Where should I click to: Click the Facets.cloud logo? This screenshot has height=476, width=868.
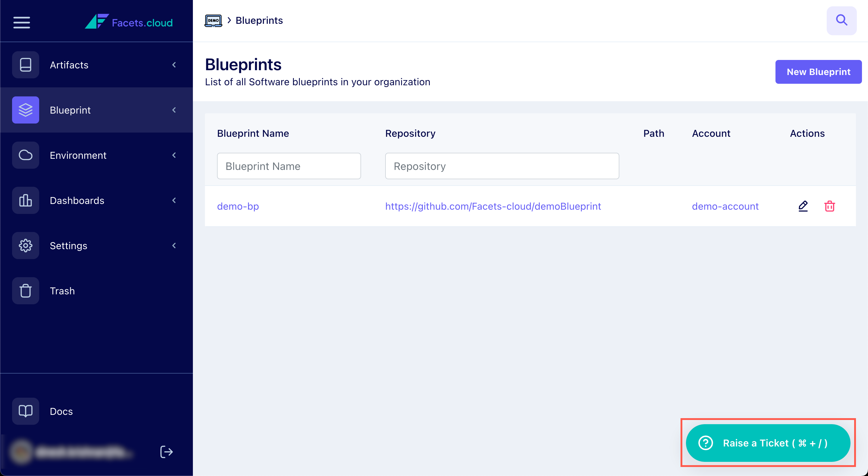click(129, 22)
